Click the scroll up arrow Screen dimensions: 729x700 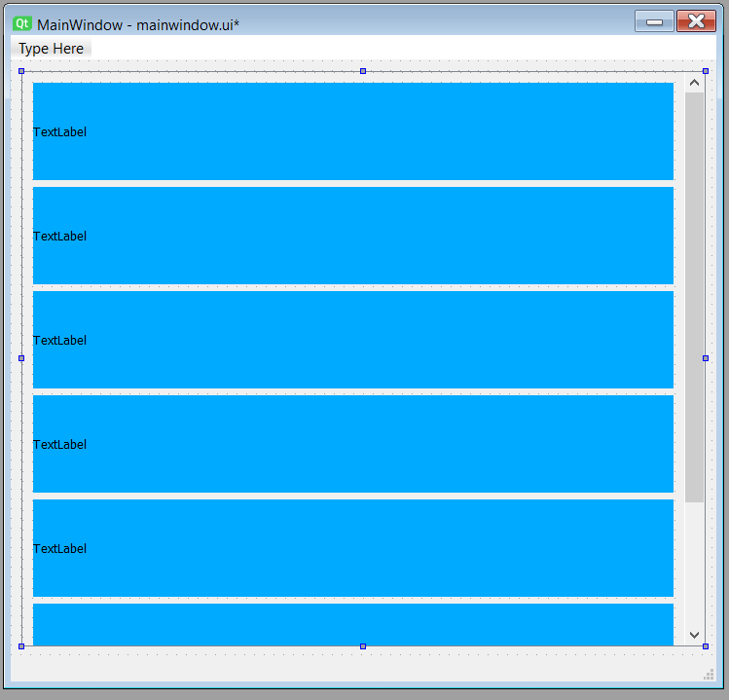694,83
